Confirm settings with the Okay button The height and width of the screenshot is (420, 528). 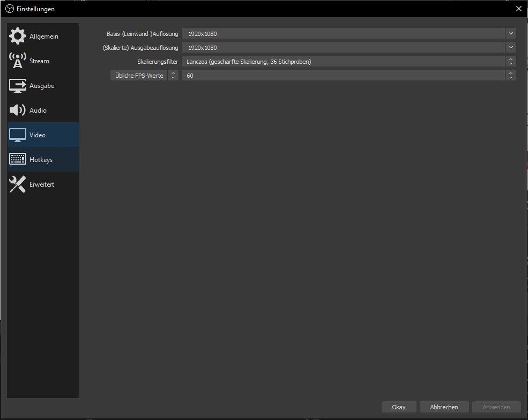399,407
